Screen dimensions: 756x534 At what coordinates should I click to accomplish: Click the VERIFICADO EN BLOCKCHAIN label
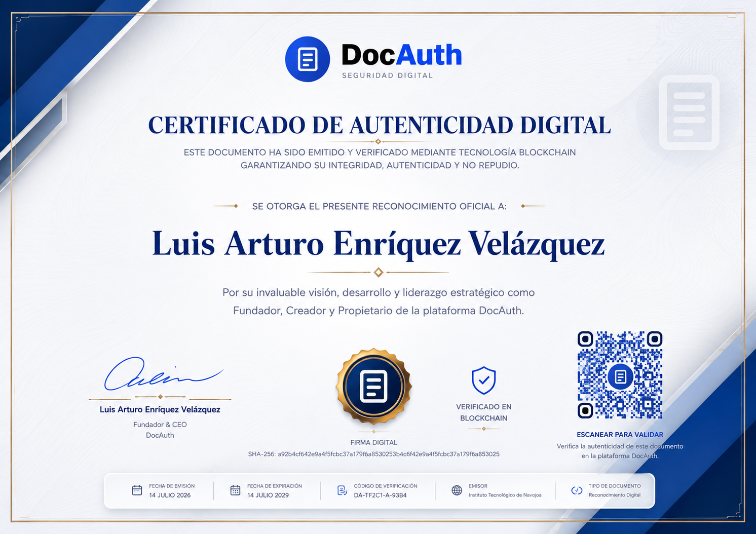pos(484,412)
